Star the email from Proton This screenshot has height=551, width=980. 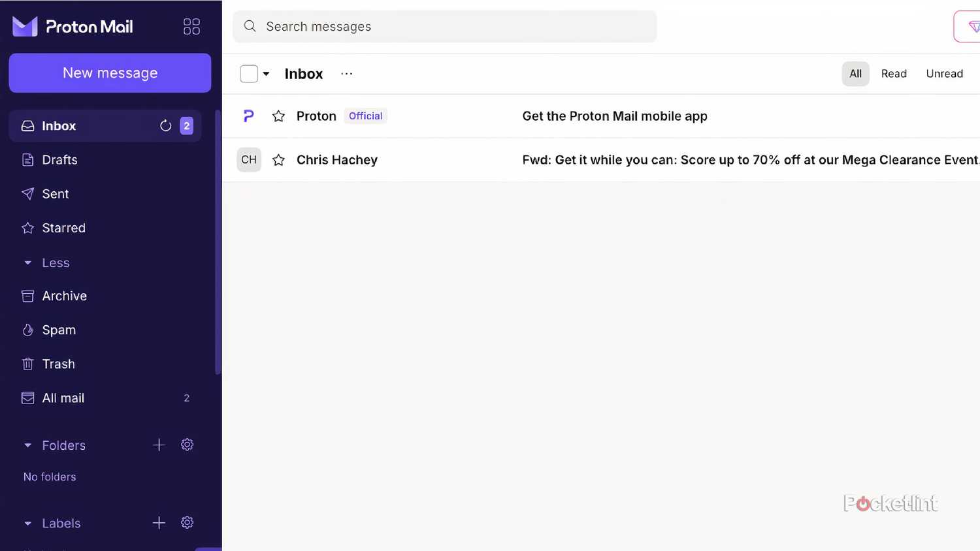coord(278,116)
